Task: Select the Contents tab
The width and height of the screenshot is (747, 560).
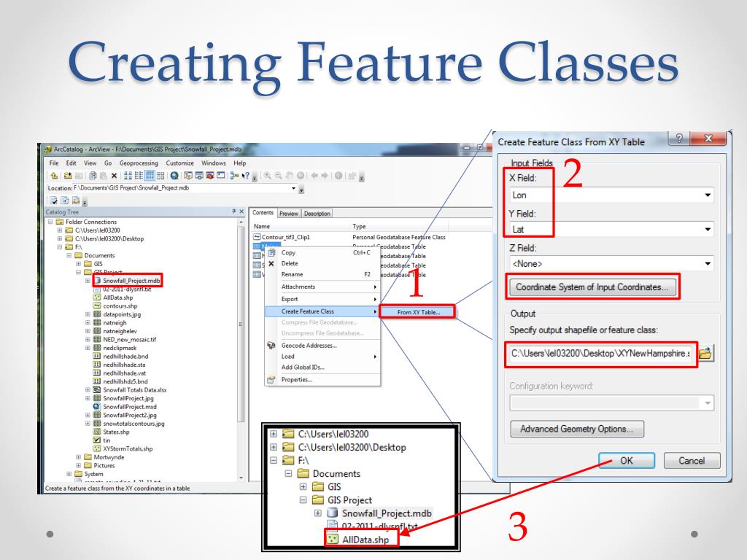Action: point(263,213)
